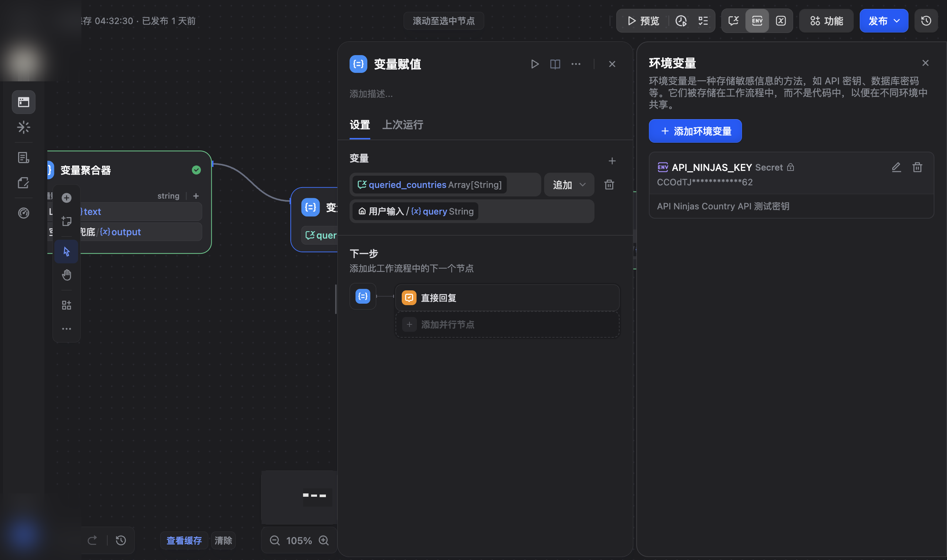Click 滚动至选中节点 button
Screen dimensions: 947x560
443,21
